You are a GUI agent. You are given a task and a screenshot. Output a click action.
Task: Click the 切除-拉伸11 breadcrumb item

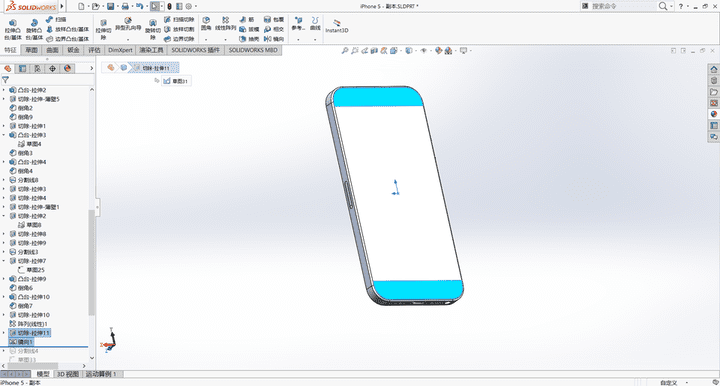[x=154, y=68]
